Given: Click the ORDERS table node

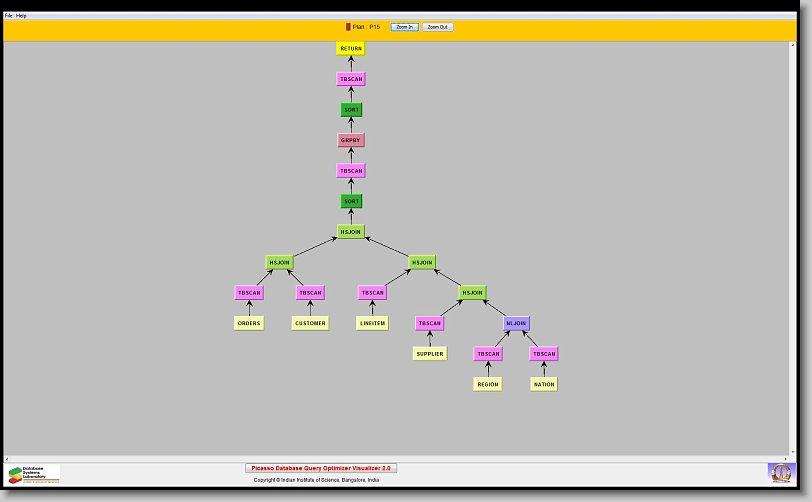Looking at the screenshot, I should click(x=249, y=323).
